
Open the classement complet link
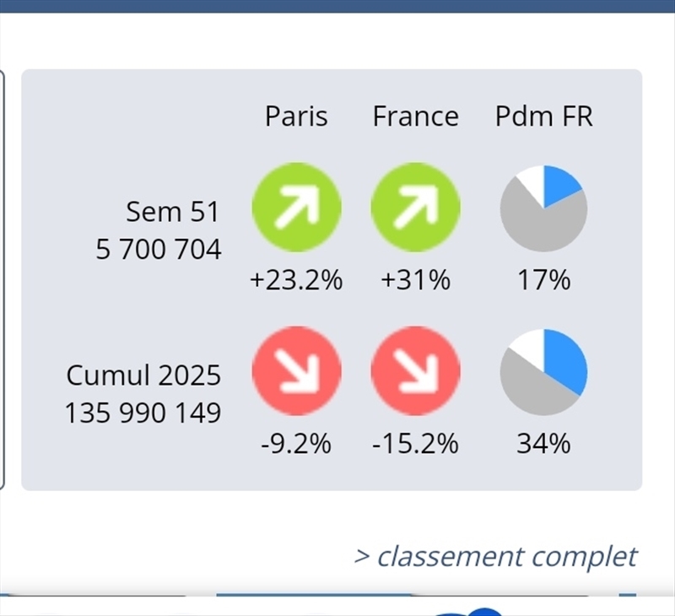496,556
